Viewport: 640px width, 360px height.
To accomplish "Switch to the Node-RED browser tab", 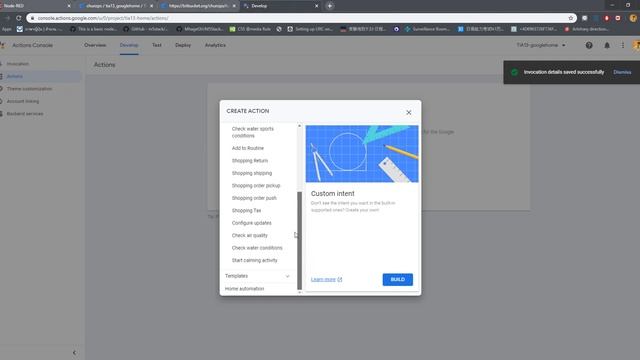I will click(35, 6).
